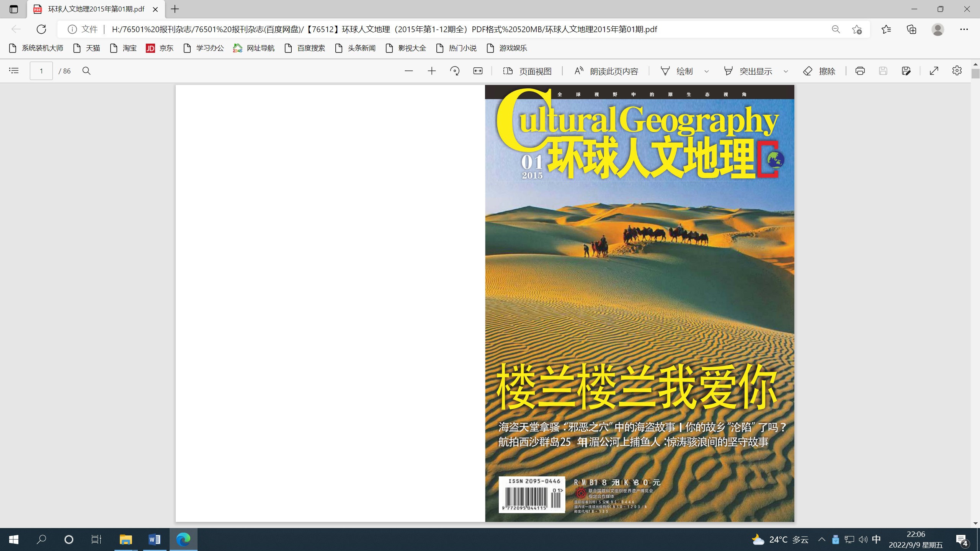
Task: Click zoom magnifier in address bar
Action: (836, 29)
